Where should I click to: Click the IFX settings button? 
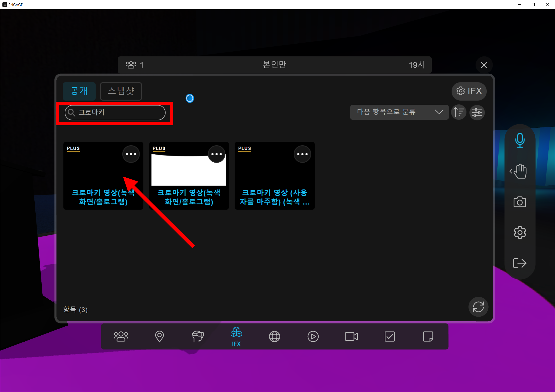coord(469,91)
